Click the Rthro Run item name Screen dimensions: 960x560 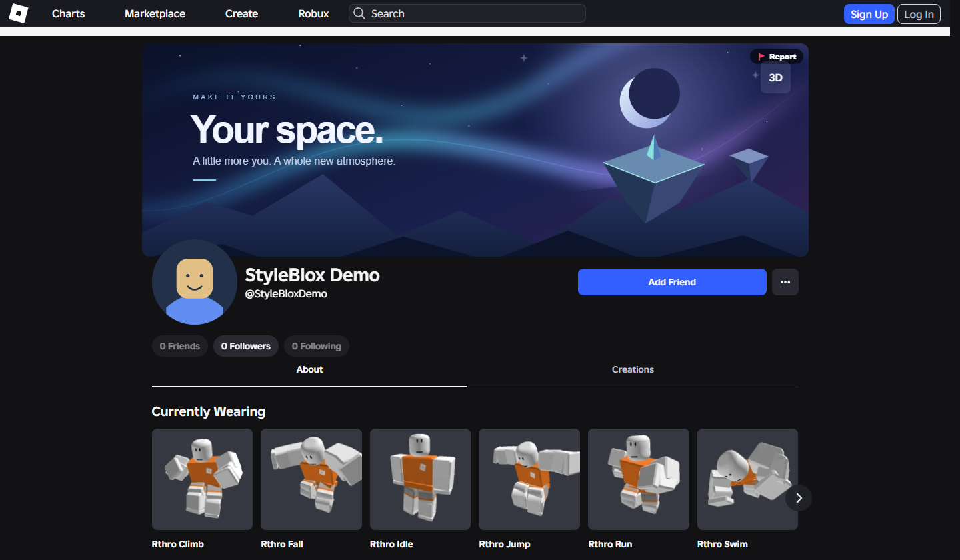610,544
